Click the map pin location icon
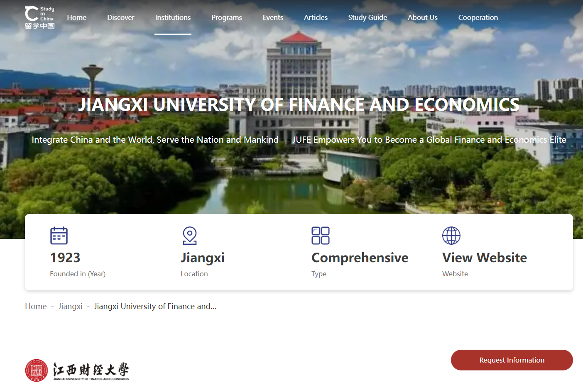 point(190,236)
